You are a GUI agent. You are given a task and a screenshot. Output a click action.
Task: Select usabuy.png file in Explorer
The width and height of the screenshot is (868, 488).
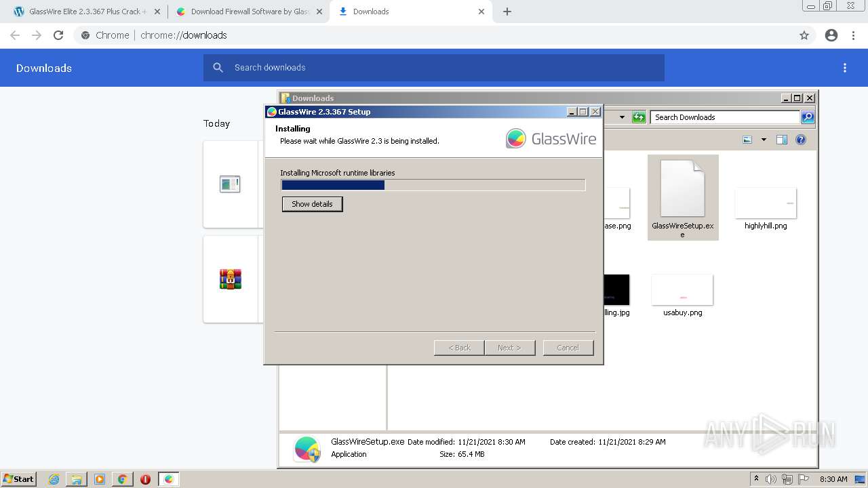(x=682, y=296)
